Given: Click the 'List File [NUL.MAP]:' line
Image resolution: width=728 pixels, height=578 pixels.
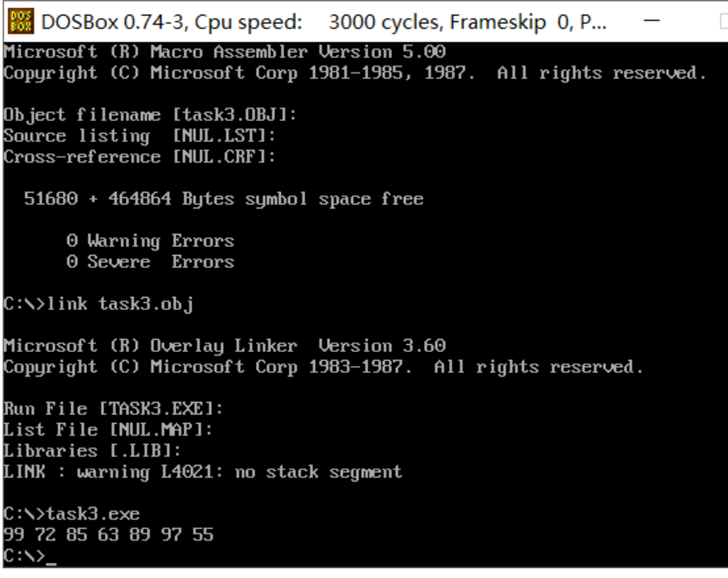Looking at the screenshot, I should click(108, 429).
